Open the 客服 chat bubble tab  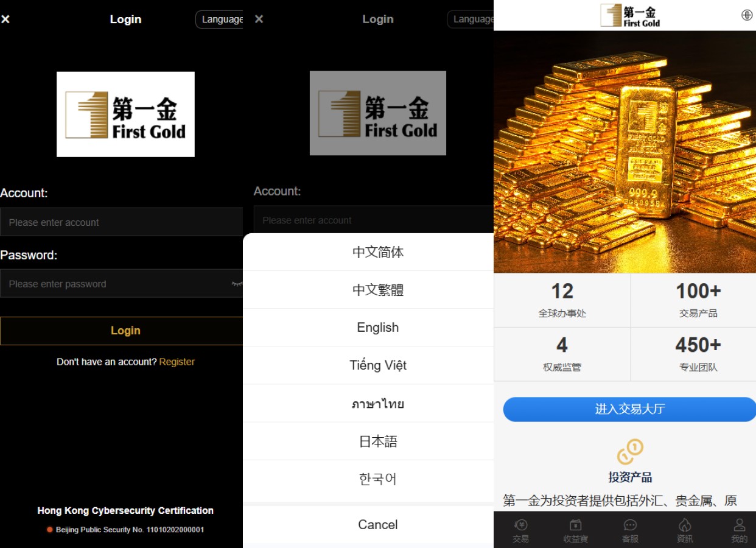point(630,530)
